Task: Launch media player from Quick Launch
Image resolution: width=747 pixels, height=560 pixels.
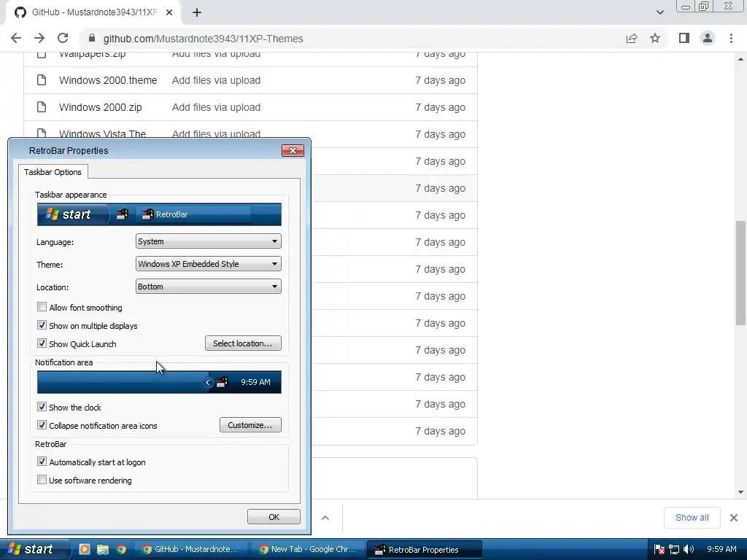Action: (x=85, y=550)
